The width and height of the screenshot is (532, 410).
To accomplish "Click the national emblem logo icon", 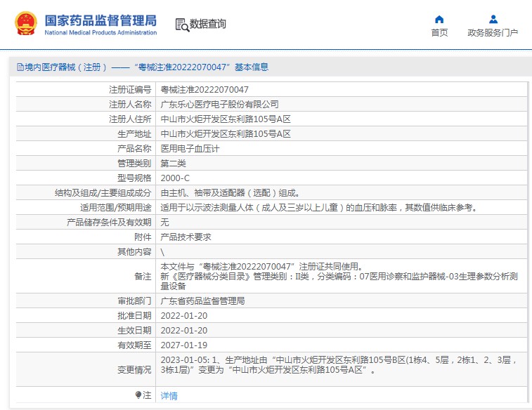I will (26, 23).
